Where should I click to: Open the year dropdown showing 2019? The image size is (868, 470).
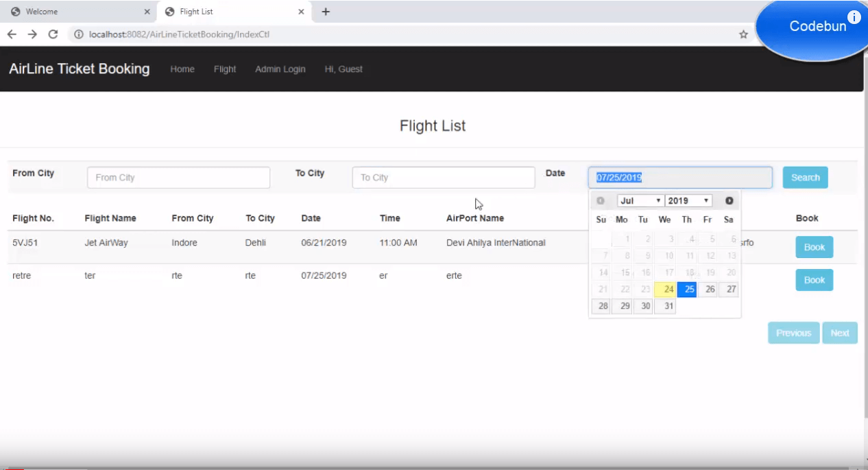(688, 200)
